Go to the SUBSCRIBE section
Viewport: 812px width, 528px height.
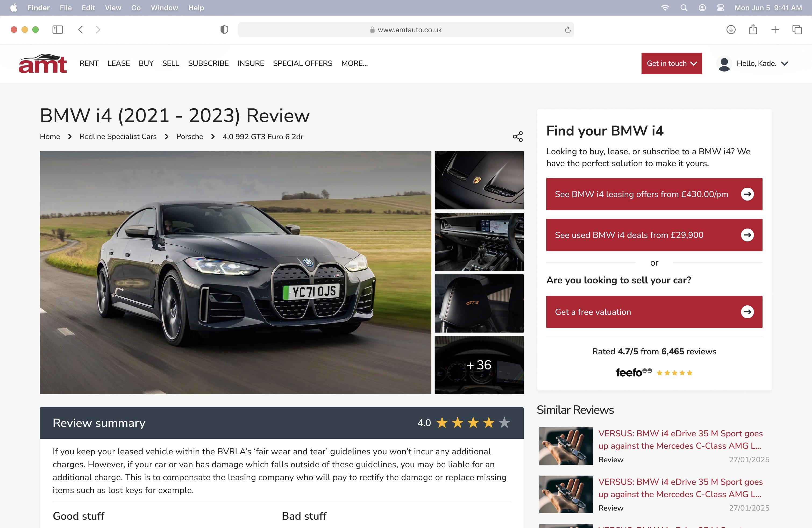coord(208,63)
